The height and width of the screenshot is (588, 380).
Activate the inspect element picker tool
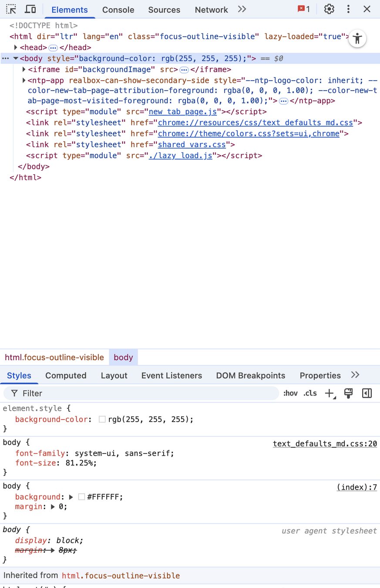[x=11, y=9]
